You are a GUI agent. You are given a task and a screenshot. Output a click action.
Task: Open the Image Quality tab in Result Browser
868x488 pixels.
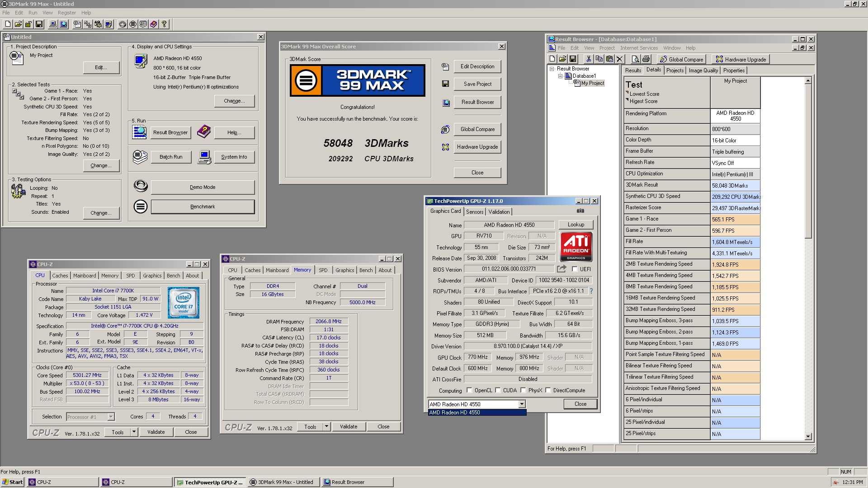coord(703,70)
